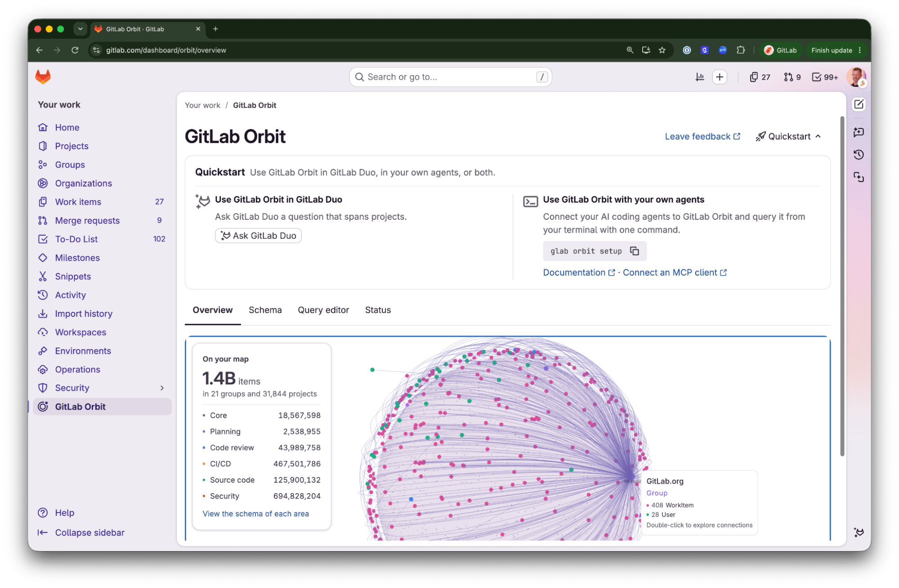Open chat history icon in right rail
The height and width of the screenshot is (588, 899).
click(859, 155)
